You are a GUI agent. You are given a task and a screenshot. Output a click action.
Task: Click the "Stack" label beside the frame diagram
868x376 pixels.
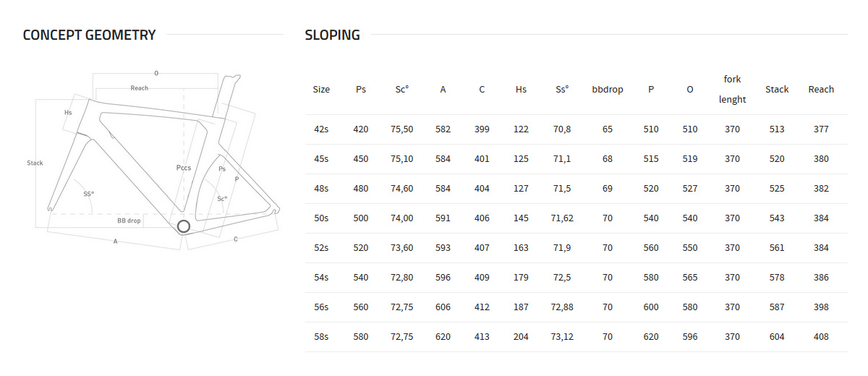[x=35, y=163]
